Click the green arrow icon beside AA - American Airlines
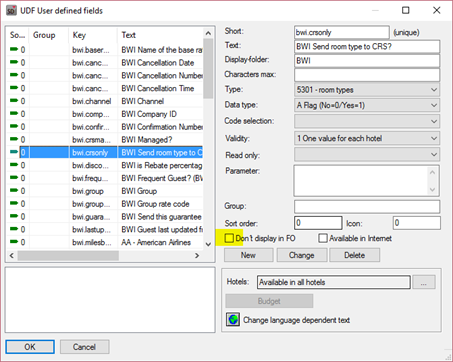Viewport: 453px width, 362px height. click(14, 241)
